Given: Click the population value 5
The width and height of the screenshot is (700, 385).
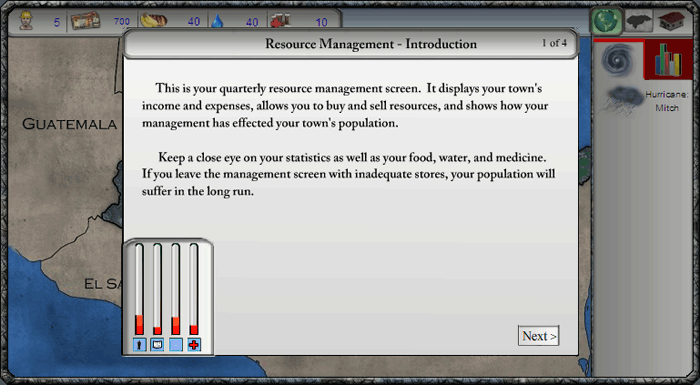Looking at the screenshot, I should (57, 22).
